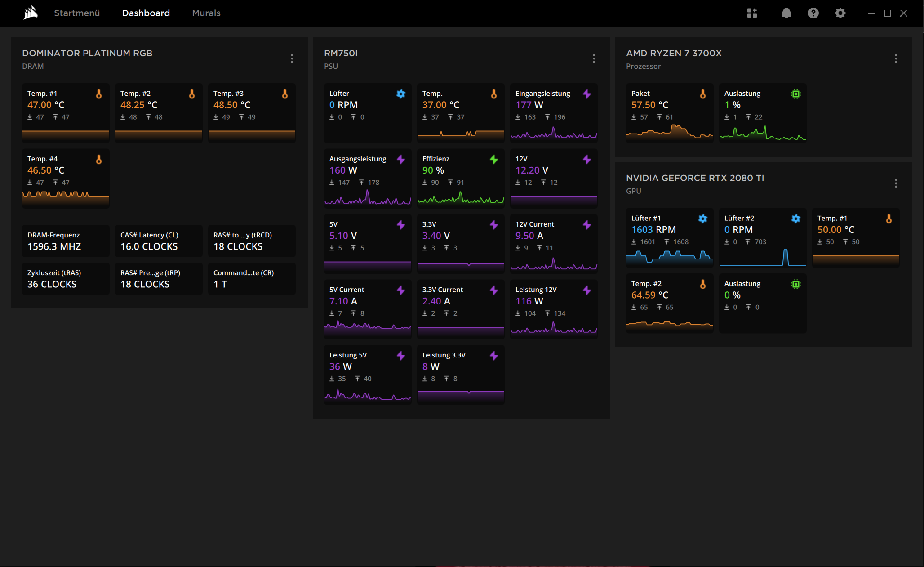Open NVIDIA GeForce RTX 2080 Ti menu
Image resolution: width=924 pixels, height=567 pixels.
point(896,183)
